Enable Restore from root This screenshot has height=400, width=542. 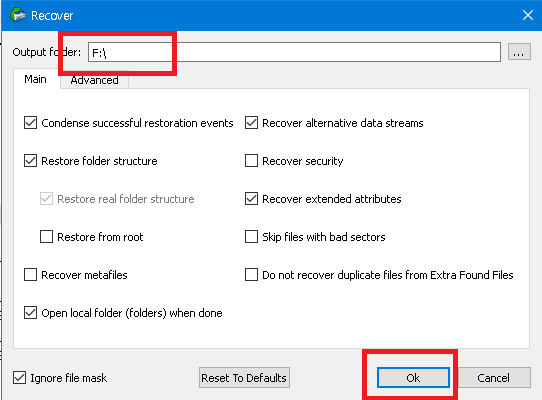(x=46, y=237)
